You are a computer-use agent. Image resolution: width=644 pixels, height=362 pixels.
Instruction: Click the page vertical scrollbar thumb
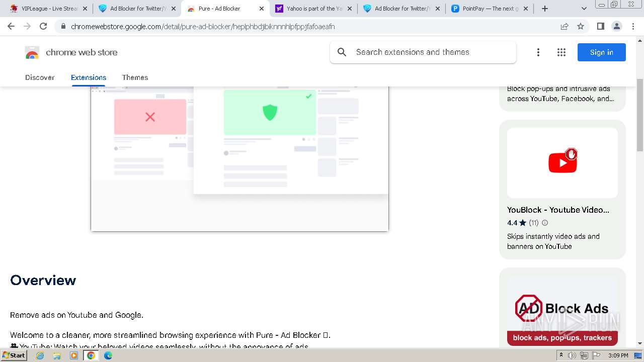pos(640,115)
